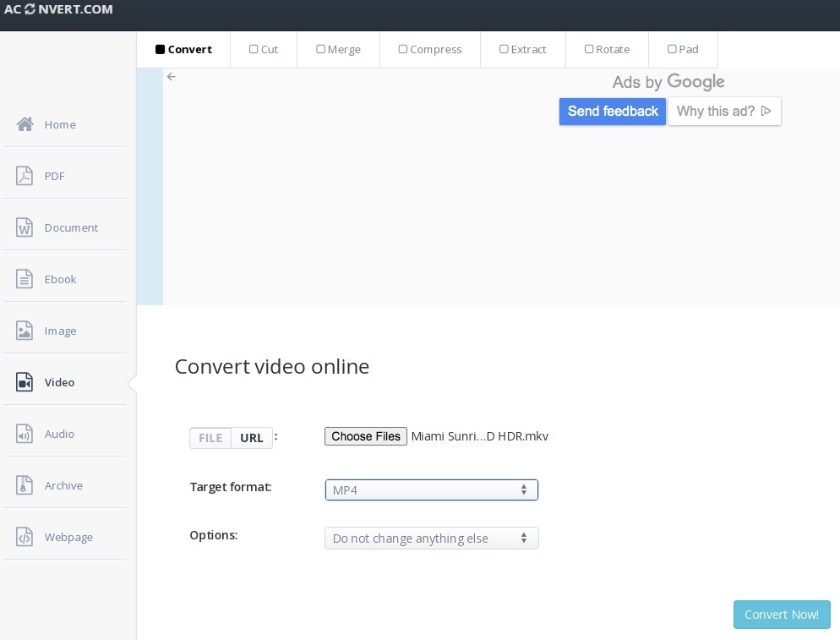Open the Target format dropdown showing MP4
Image resolution: width=840 pixels, height=640 pixels.
point(432,490)
